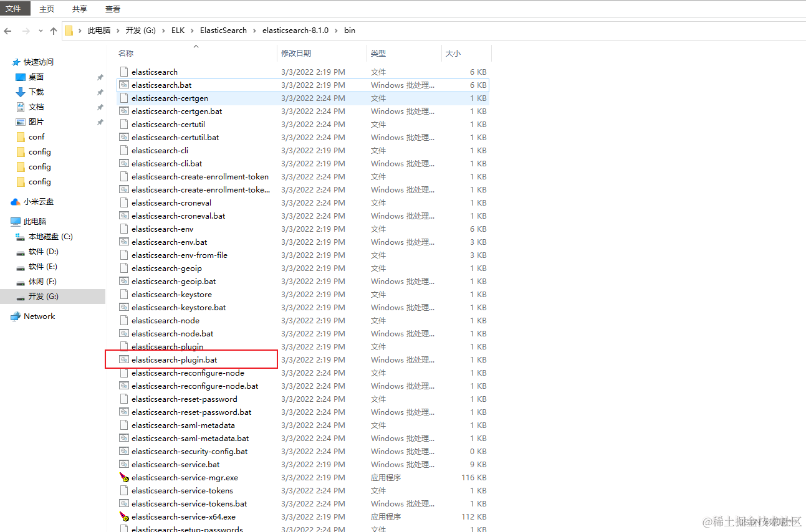Expand chevron after ELK breadcrumb

coord(193,31)
